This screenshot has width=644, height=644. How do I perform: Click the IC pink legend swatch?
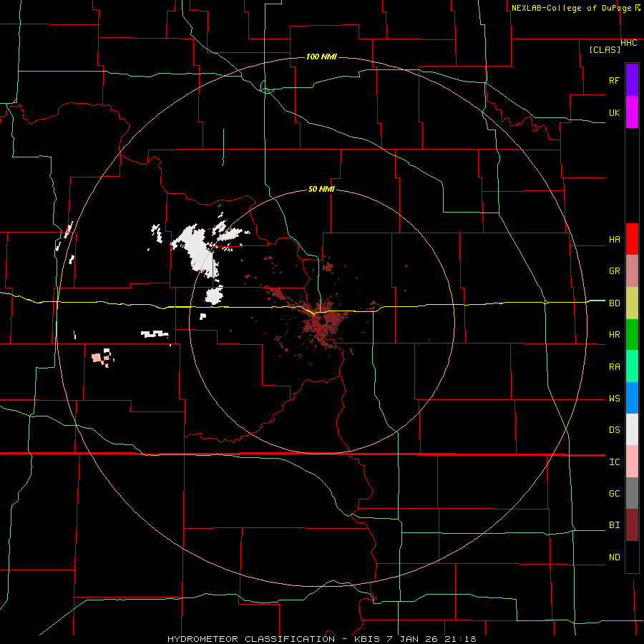[632, 462]
